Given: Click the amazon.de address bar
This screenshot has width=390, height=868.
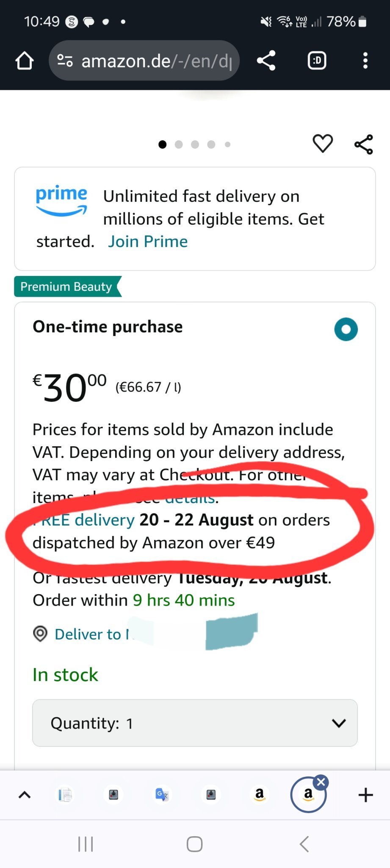Looking at the screenshot, I should [157, 61].
